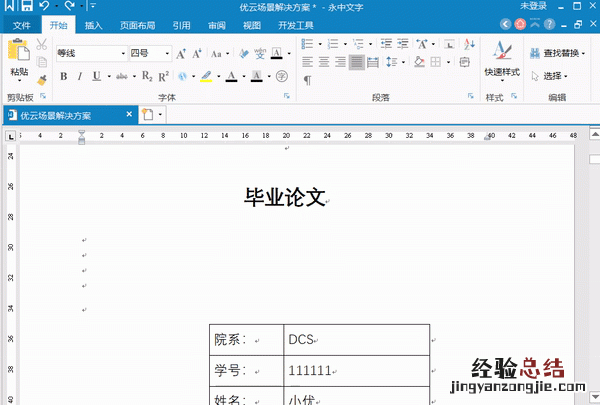Viewport: 600px width, 405px height.
Task: Toggle the show paragraph marks ¶ button
Action: (308, 79)
